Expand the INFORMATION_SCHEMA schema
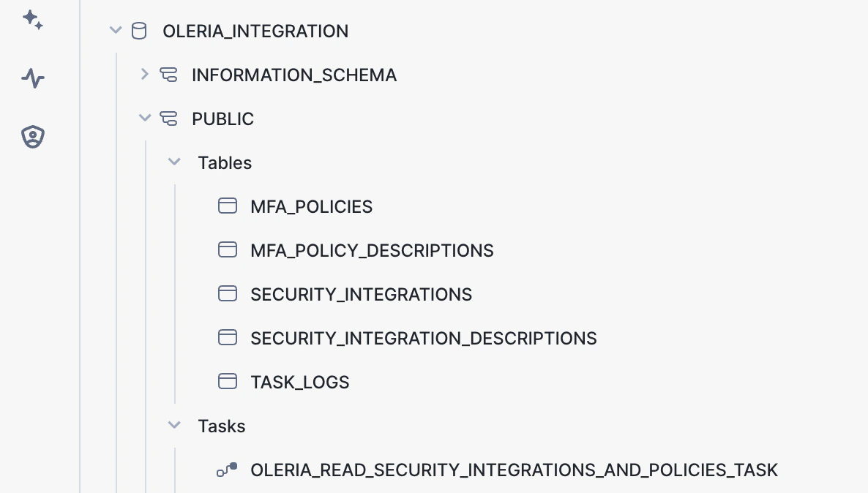The image size is (868, 493). (x=144, y=74)
